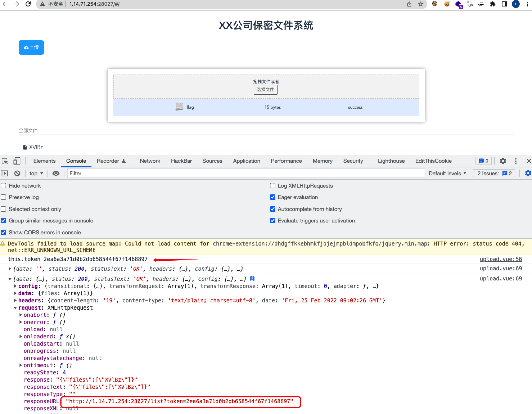The height and width of the screenshot is (414, 532).
Task: Disable Eager evaluation
Action: point(273,197)
